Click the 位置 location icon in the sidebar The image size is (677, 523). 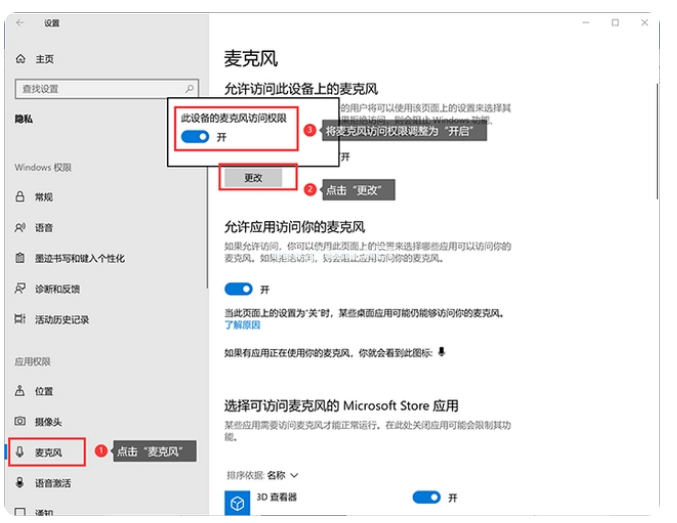point(21,391)
